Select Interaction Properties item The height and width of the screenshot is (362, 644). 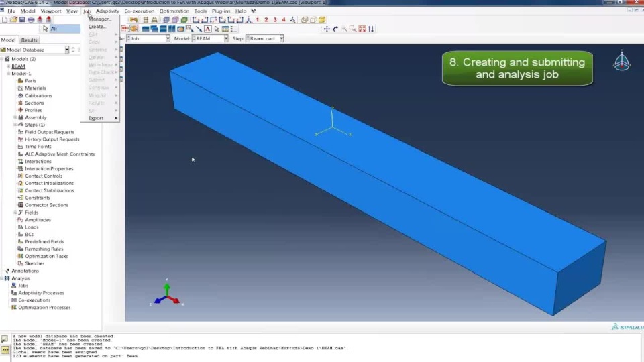click(x=49, y=169)
